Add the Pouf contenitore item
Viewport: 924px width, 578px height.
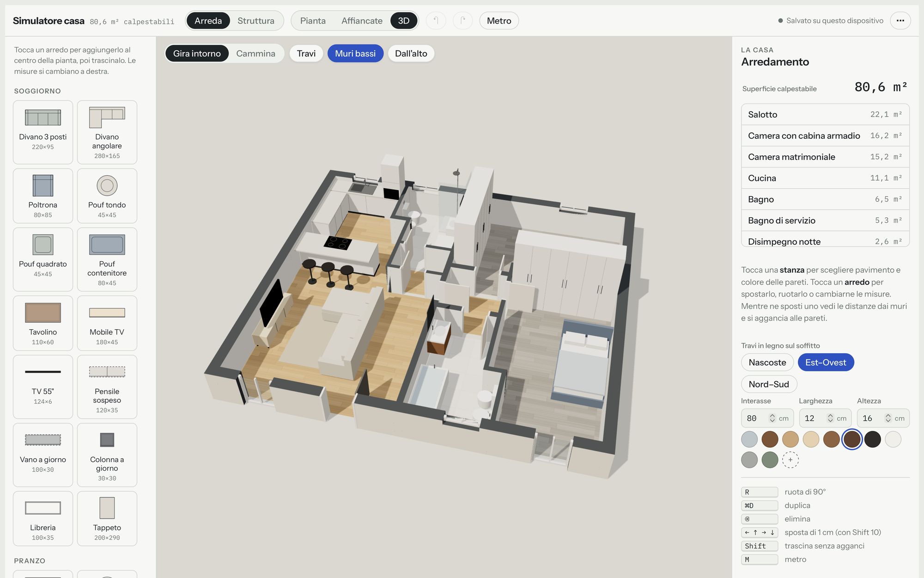[107, 259]
